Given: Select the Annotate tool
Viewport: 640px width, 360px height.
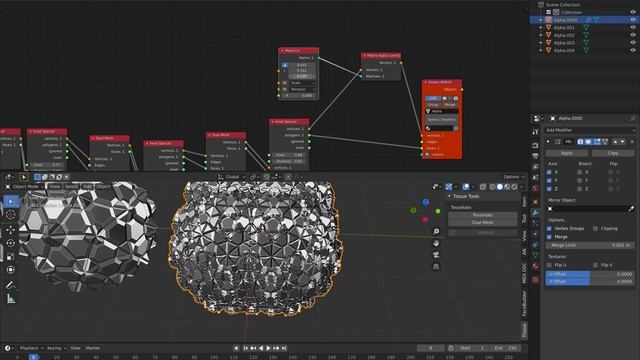Looking at the screenshot, I should tap(11, 285).
